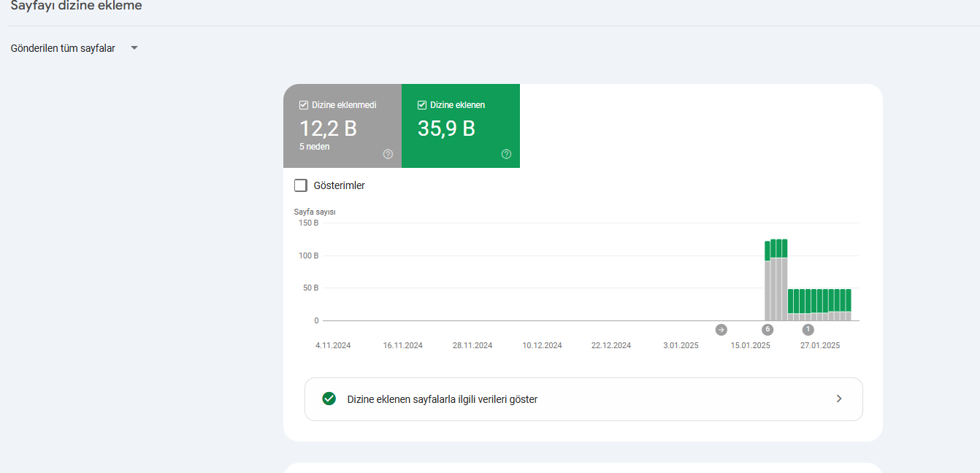Open dropdown arrow beside Gönderilen tüm sayfalar
Viewport: 980px width, 473px height.
click(134, 48)
